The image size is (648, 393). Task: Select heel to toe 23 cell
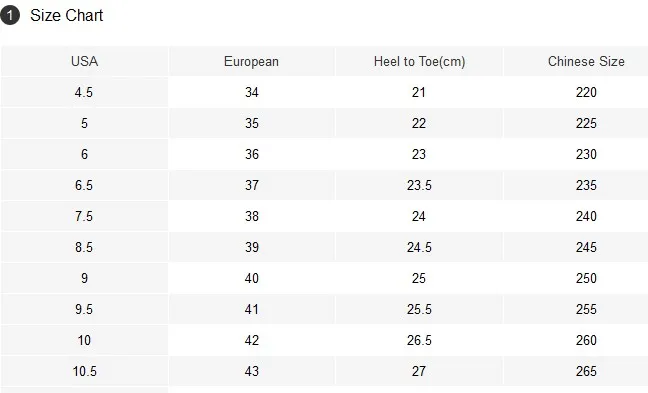[419, 154]
